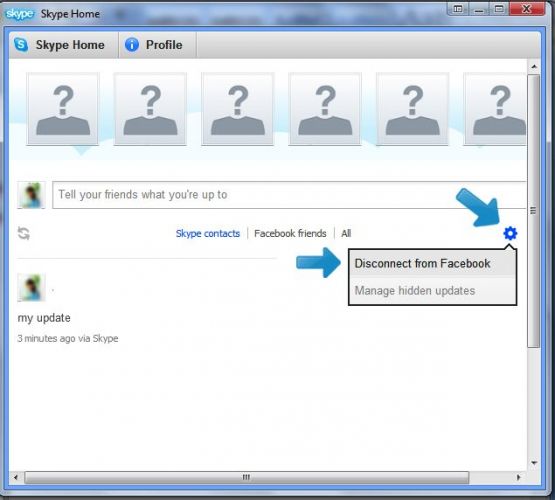Click the vertical scrollbar down arrow

(x=534, y=462)
